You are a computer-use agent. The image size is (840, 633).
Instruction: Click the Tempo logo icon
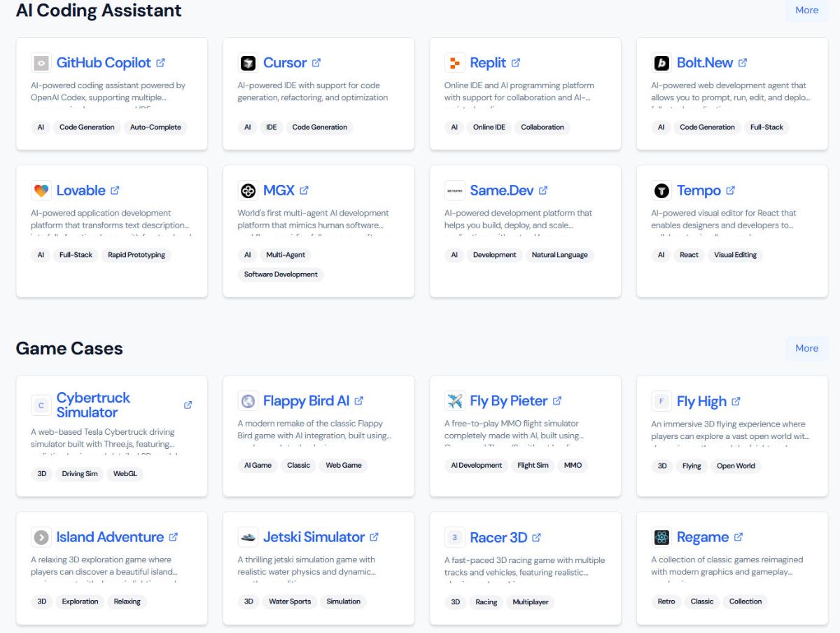coord(661,190)
